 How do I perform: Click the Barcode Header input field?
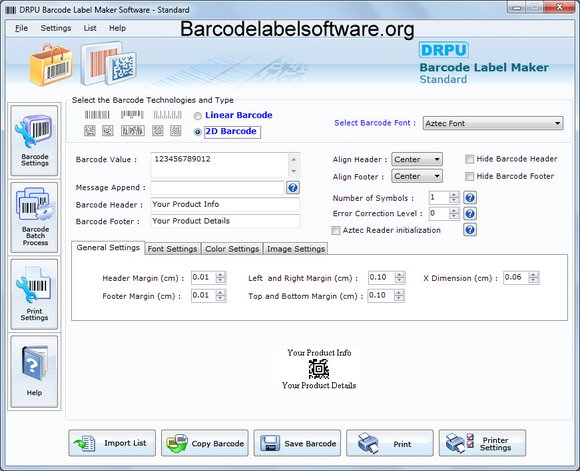pos(225,204)
